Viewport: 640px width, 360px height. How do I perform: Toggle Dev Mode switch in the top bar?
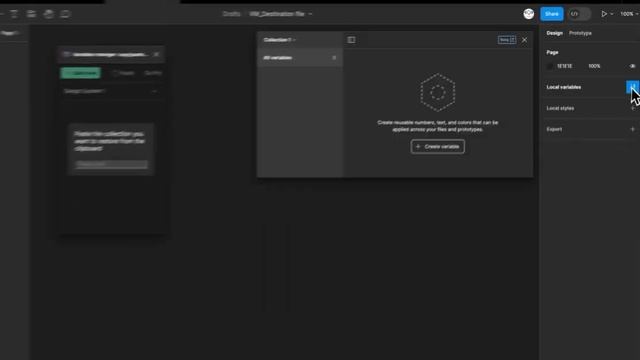[x=579, y=14]
